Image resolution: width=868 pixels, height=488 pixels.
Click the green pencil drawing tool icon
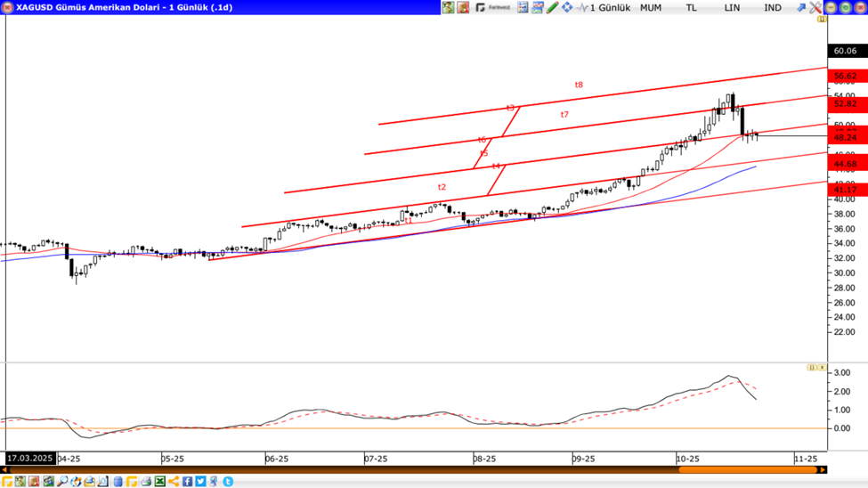552,7
